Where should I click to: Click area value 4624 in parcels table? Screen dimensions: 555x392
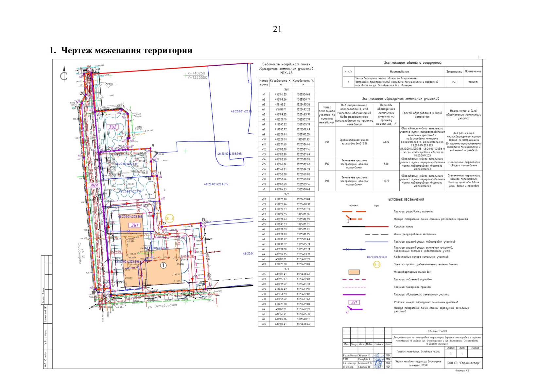pyautogui.click(x=386, y=142)
